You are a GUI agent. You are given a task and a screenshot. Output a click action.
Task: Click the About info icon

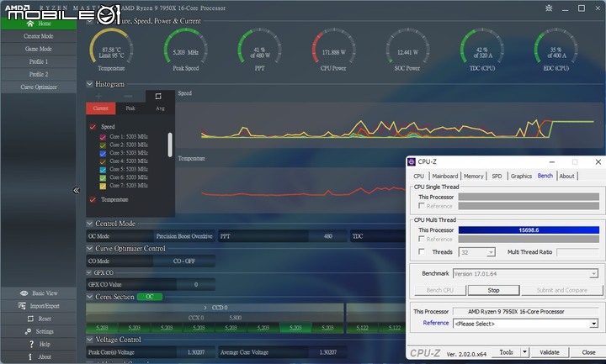pos(30,357)
